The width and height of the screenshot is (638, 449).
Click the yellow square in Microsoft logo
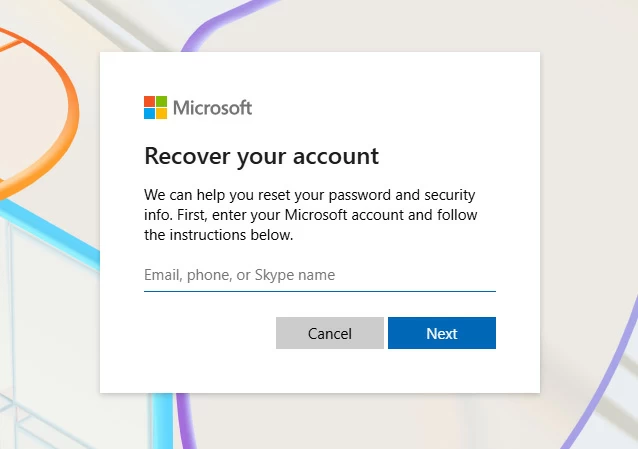pyautogui.click(x=161, y=113)
